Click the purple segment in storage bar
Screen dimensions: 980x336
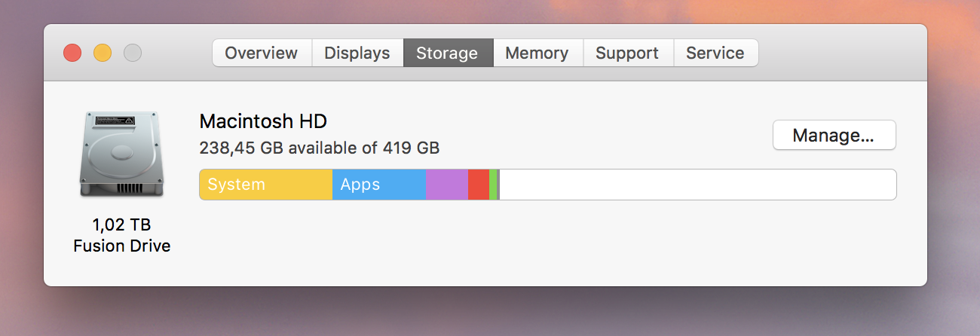447,185
